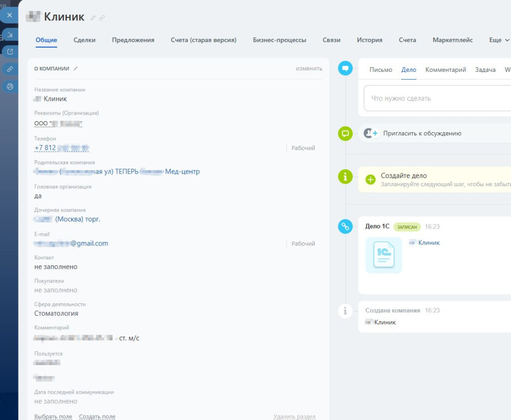Open the 1C document thumbnail
The height and width of the screenshot is (420, 511).
coord(384,255)
